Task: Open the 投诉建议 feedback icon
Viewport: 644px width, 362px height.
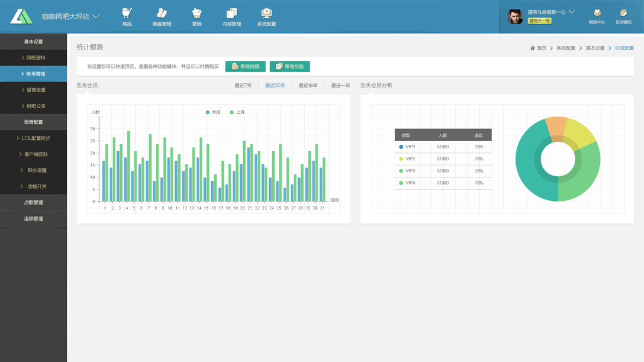Action: click(x=623, y=13)
